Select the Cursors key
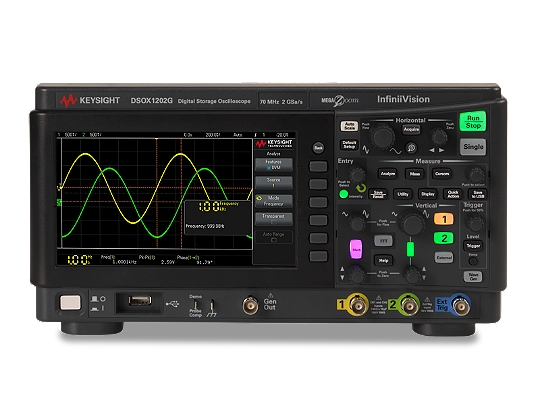The width and height of the screenshot is (540, 405). 442,174
